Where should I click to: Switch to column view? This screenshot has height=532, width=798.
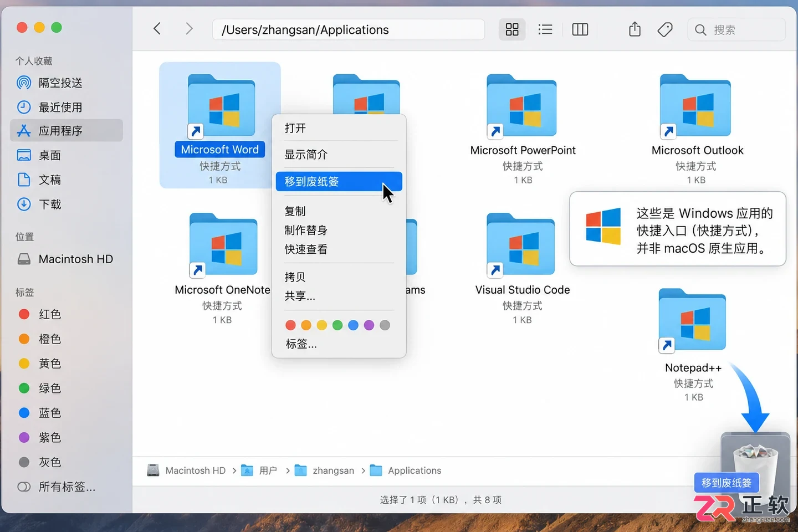pos(580,29)
